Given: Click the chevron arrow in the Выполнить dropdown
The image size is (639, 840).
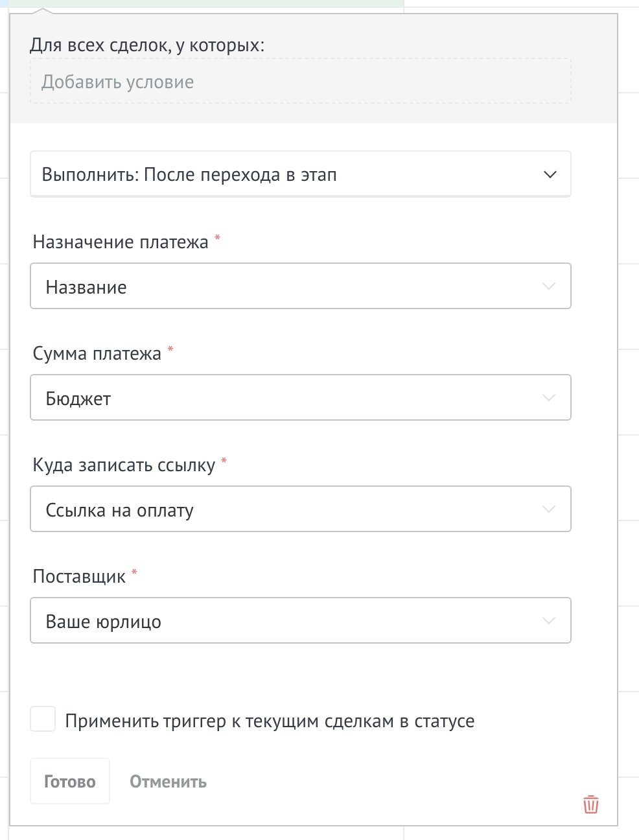Looking at the screenshot, I should coord(550,174).
